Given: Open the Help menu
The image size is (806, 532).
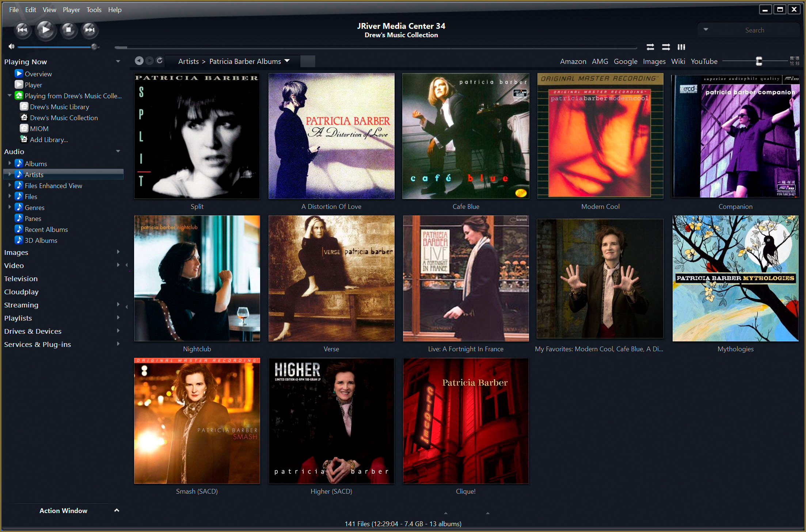Looking at the screenshot, I should [x=115, y=10].
